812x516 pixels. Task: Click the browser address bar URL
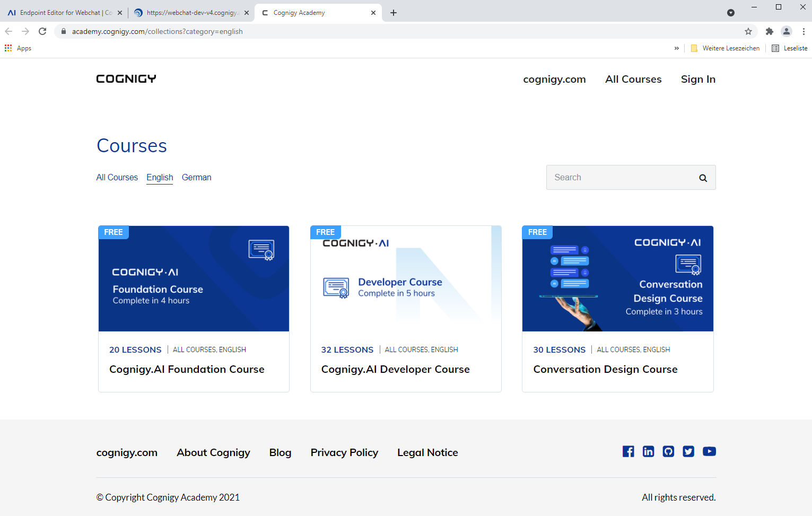(158, 31)
